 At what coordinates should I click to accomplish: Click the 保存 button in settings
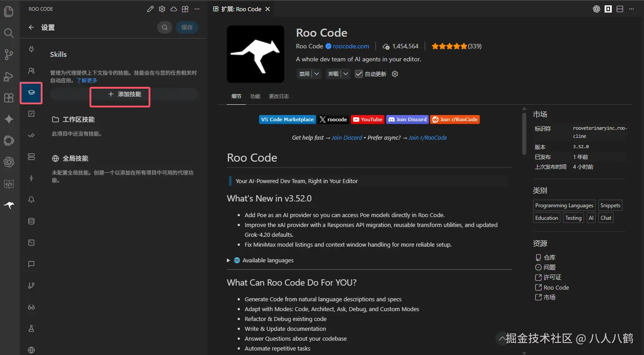[187, 27]
